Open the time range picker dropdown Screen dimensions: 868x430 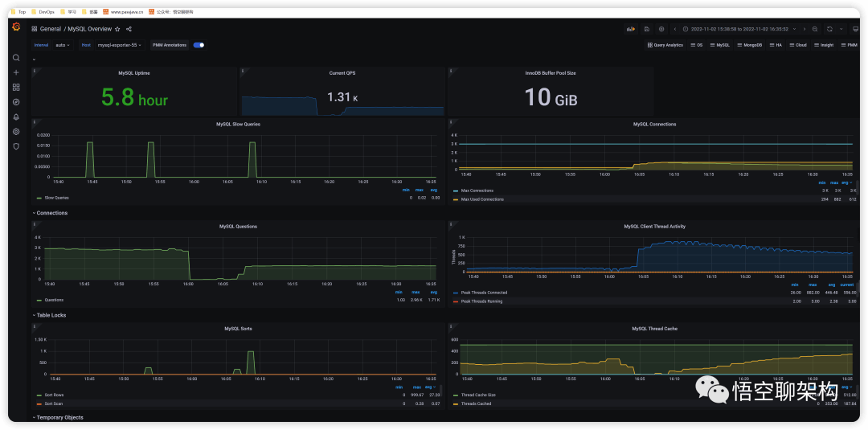click(x=739, y=29)
